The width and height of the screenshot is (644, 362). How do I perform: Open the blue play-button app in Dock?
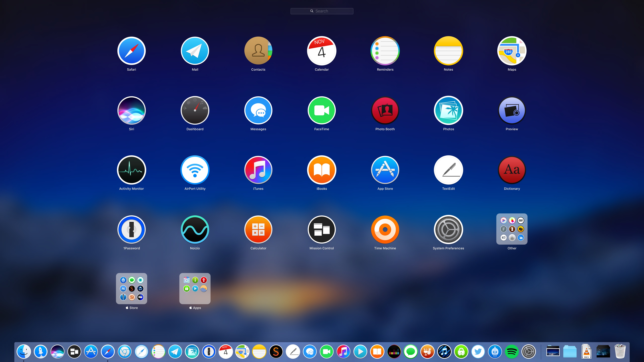[x=360, y=352]
